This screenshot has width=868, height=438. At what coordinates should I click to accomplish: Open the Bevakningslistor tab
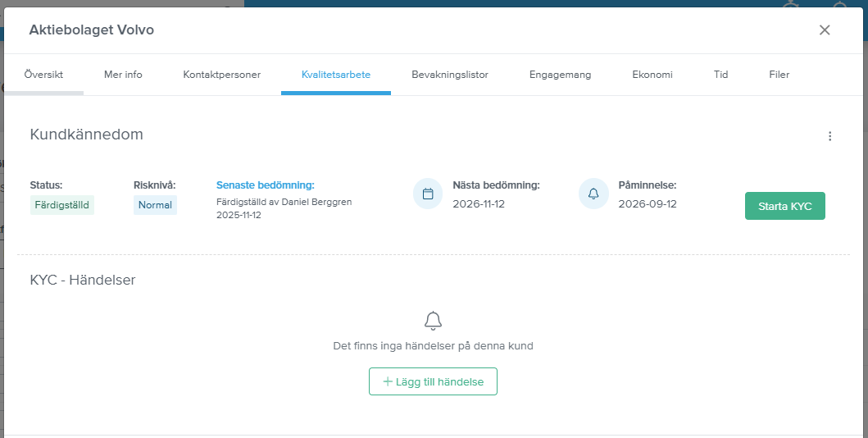click(x=449, y=75)
